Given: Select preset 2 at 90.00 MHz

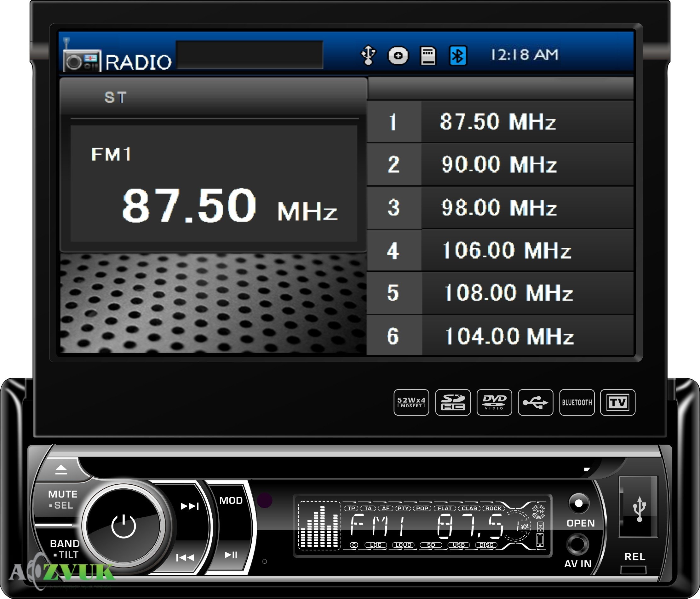Looking at the screenshot, I should point(500,164).
